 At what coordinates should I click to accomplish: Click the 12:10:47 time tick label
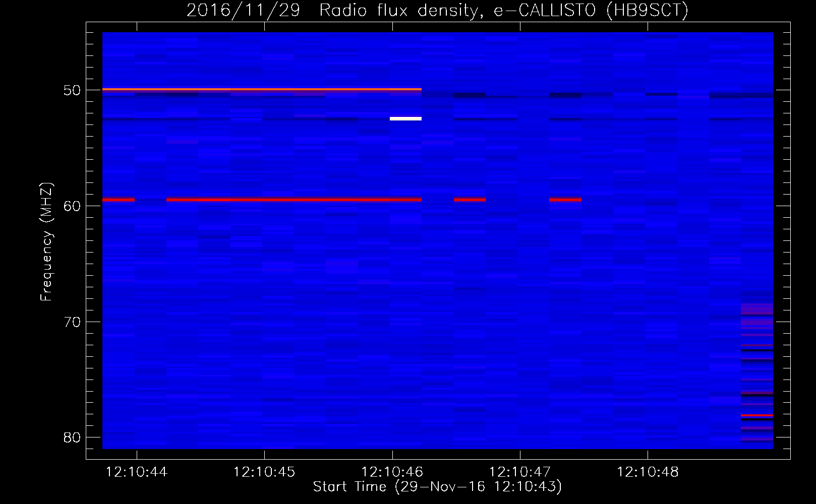[x=520, y=472]
